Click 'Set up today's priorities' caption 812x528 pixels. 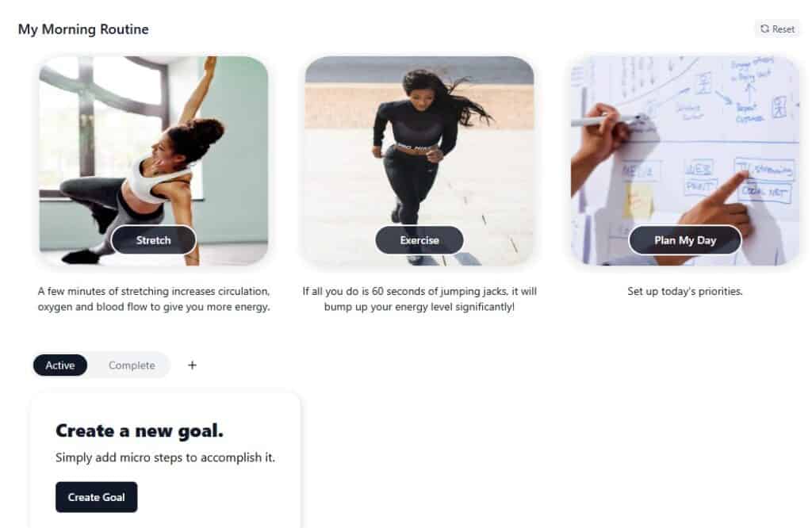click(x=684, y=292)
